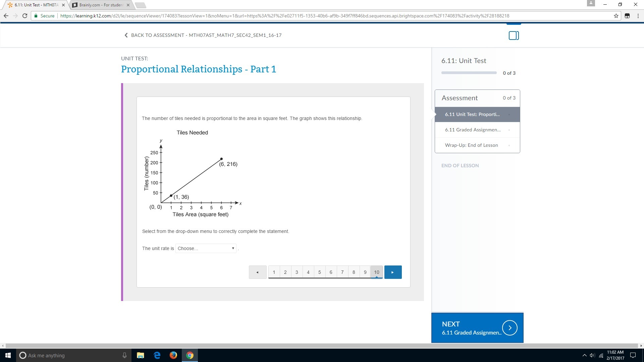Open Wrap-Up: End of Lesson item

pyautogui.click(x=471, y=145)
